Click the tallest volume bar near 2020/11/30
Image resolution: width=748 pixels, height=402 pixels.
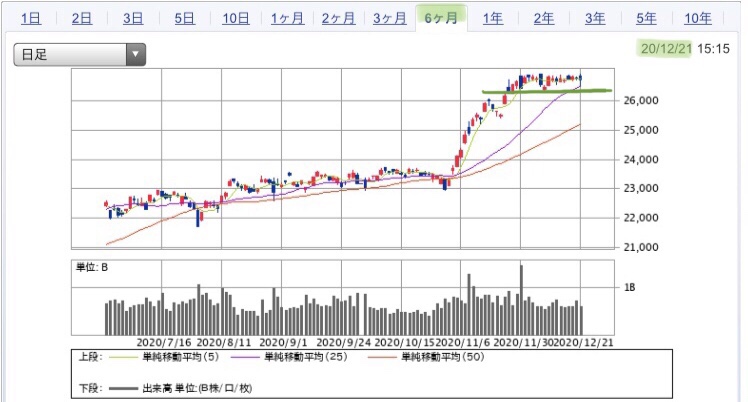click(x=521, y=300)
